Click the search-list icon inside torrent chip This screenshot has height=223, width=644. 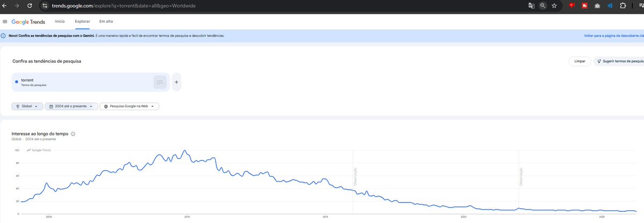159,82
